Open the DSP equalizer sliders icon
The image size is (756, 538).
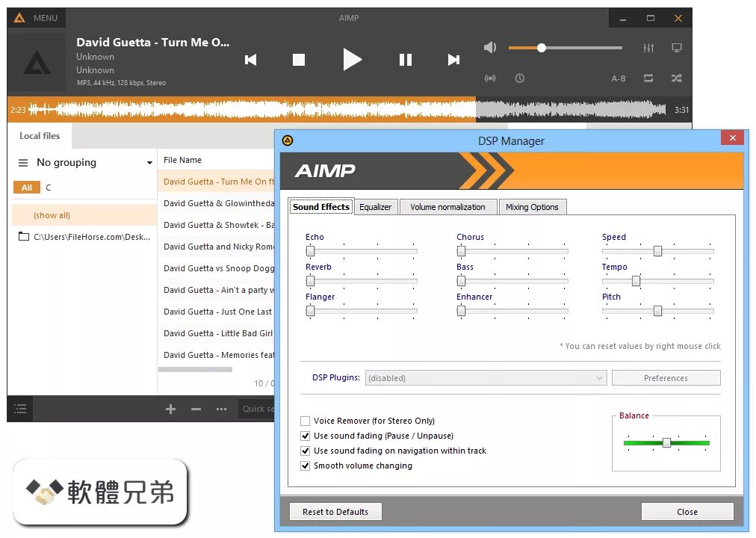point(648,48)
